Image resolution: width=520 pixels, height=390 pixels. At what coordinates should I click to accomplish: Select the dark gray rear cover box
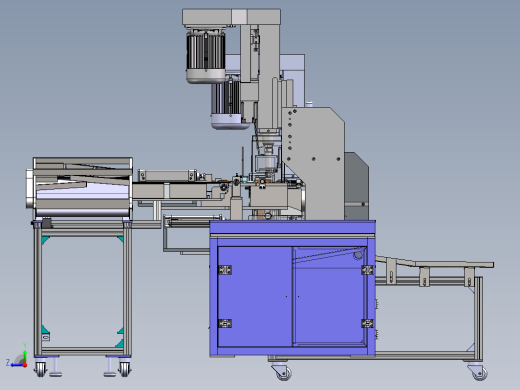[356, 186]
